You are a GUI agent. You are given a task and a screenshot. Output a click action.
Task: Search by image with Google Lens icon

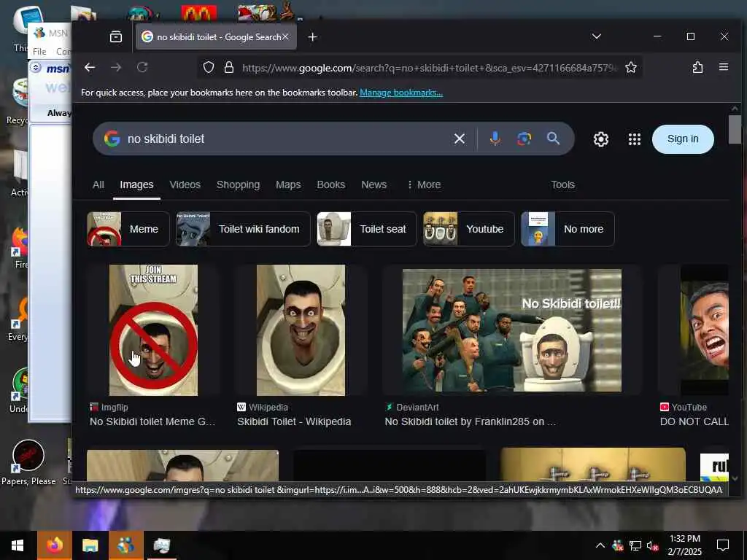524,139
